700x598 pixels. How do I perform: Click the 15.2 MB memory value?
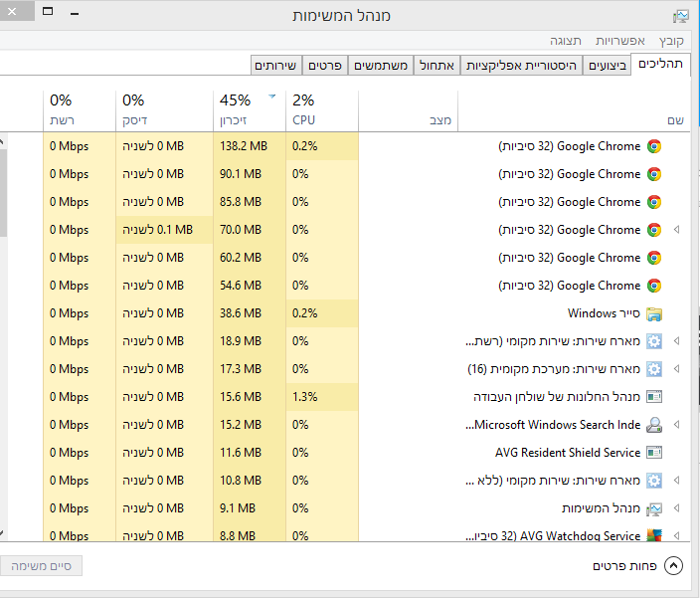[241, 424]
